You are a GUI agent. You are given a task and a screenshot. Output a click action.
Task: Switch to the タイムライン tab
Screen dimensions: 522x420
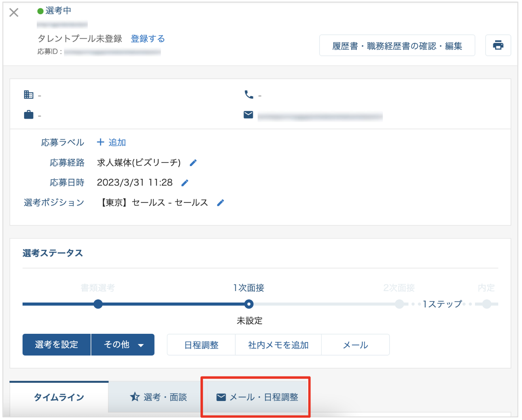click(x=59, y=397)
